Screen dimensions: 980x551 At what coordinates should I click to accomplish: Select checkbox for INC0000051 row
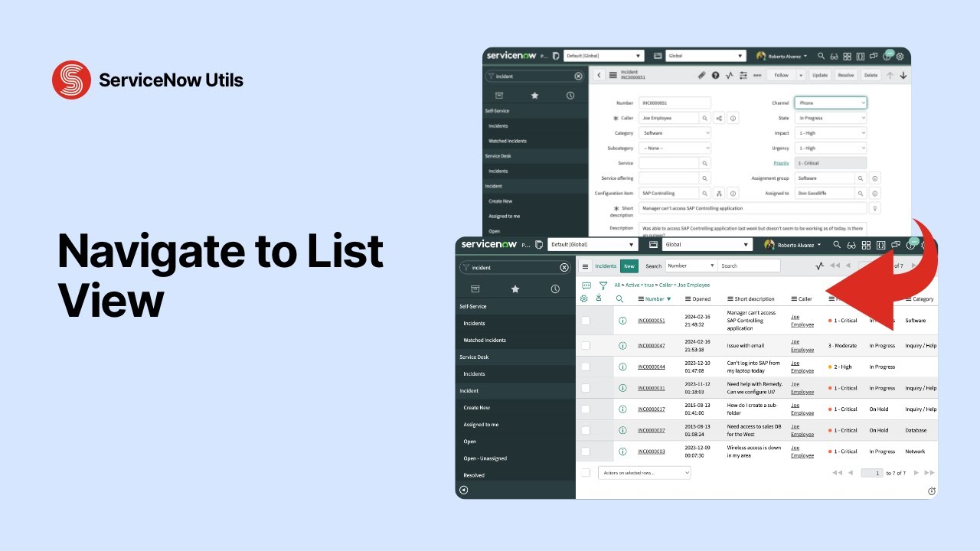pos(586,321)
